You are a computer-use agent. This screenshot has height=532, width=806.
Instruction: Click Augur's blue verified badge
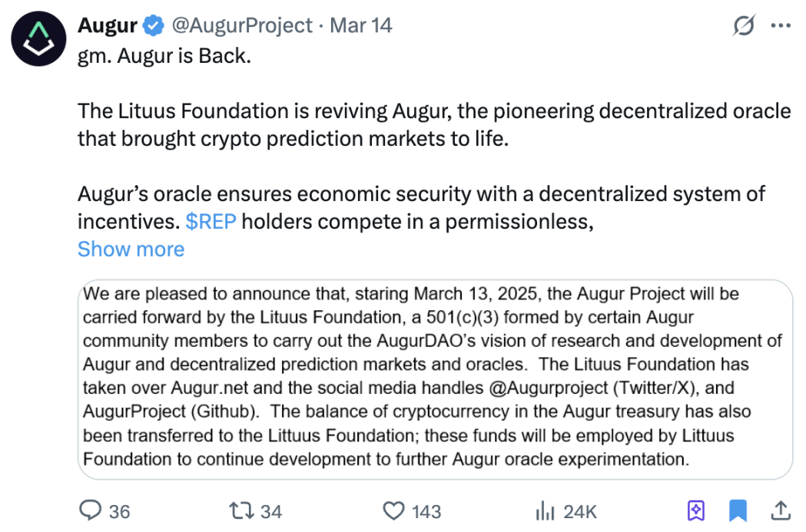point(152,25)
